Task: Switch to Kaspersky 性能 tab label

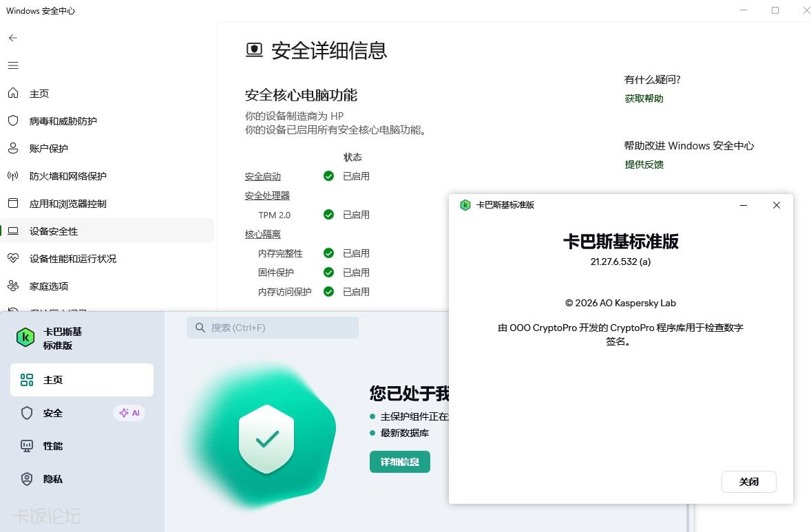Action: click(x=53, y=446)
